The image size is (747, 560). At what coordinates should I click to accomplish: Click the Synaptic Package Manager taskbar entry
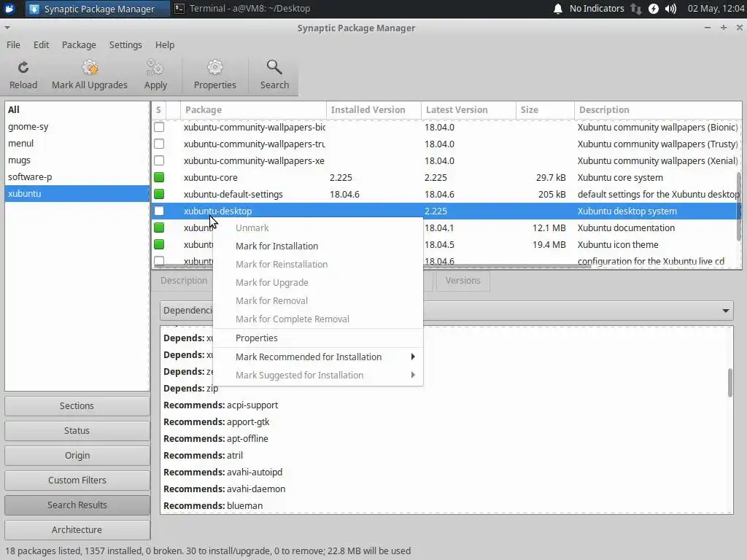click(x=97, y=9)
